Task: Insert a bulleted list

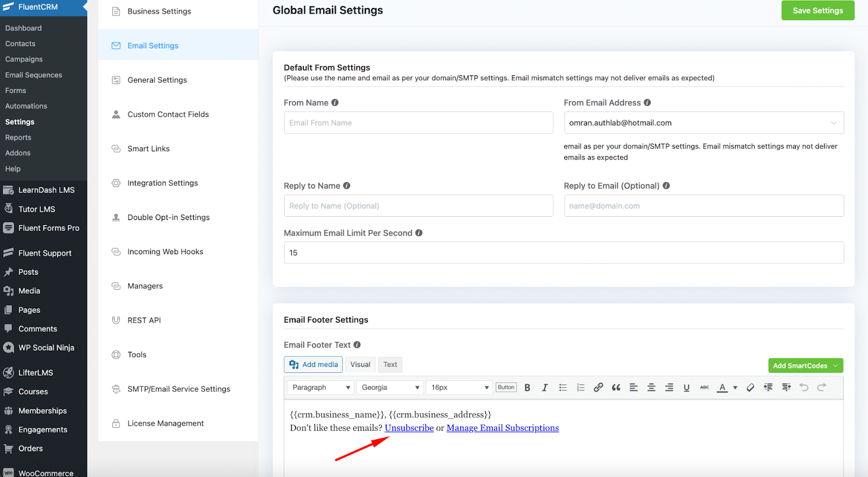Action: (563, 388)
